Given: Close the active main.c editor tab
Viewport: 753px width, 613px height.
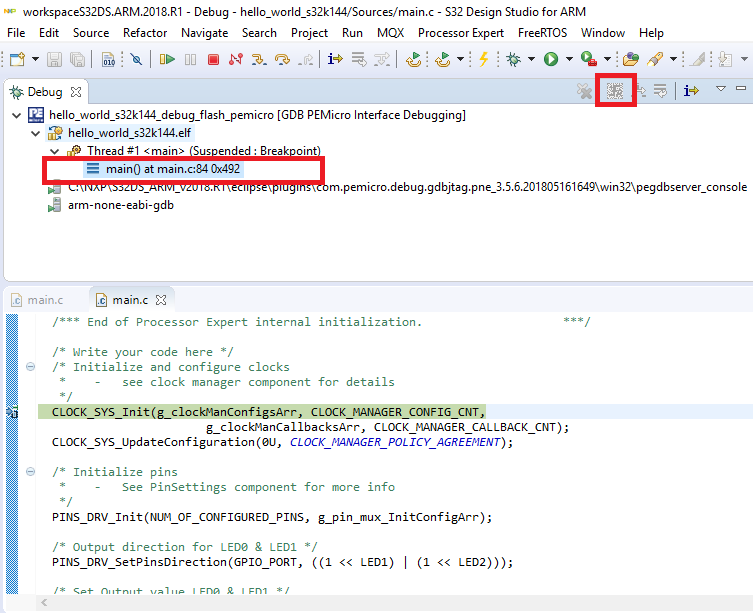Looking at the screenshot, I should pos(161,300).
